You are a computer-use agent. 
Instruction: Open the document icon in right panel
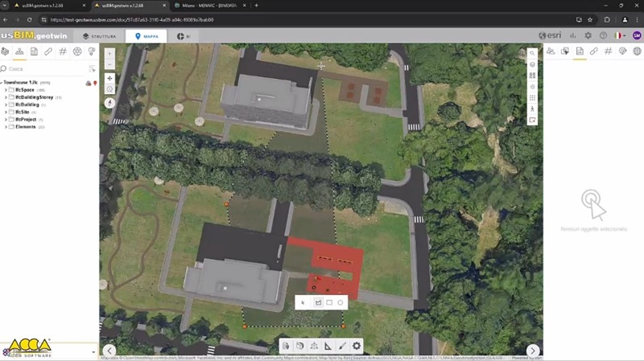(580, 51)
